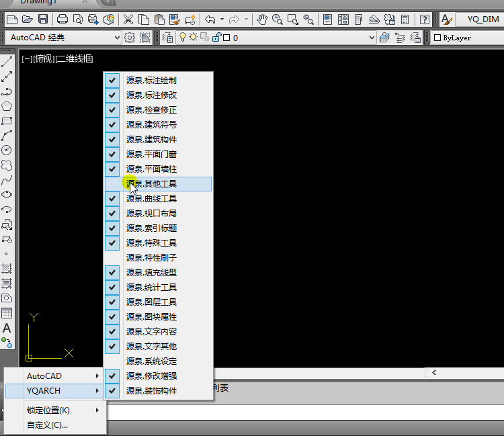504x436 pixels.
Task: Uncheck 源泉.建筑符号 toolbar
Action: click(x=158, y=125)
